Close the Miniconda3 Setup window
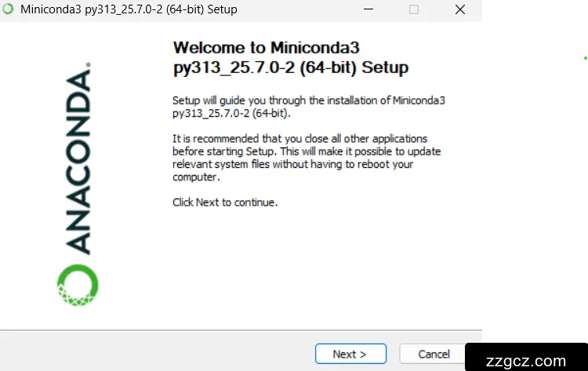The width and height of the screenshot is (588, 371). tap(458, 9)
